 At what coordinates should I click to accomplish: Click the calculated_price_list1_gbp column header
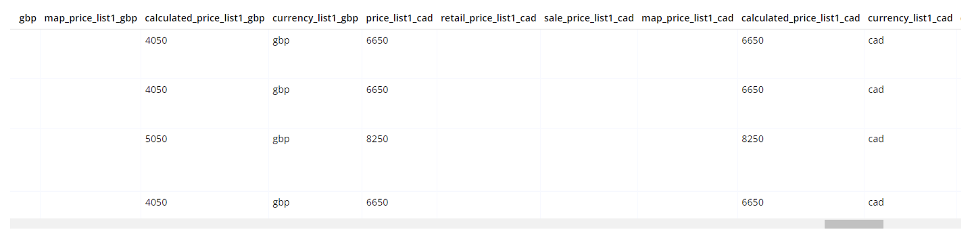(x=205, y=18)
